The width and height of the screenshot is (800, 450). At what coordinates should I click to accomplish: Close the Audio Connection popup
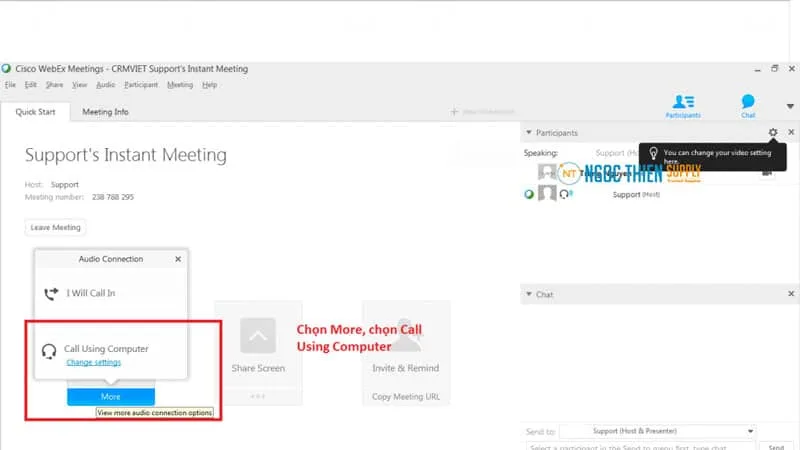pyautogui.click(x=178, y=259)
